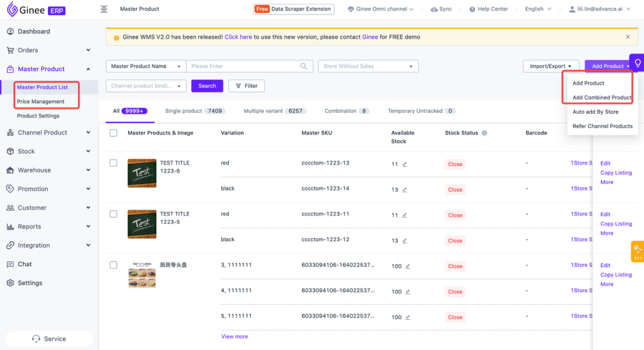
Task: Follow the Click here link
Action: pyautogui.click(x=238, y=37)
